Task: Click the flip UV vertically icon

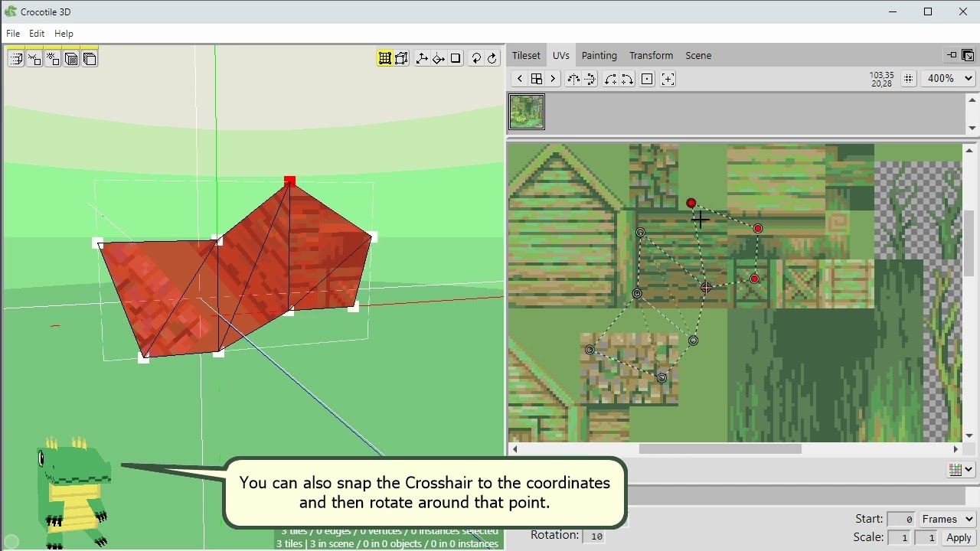Action: pos(590,79)
